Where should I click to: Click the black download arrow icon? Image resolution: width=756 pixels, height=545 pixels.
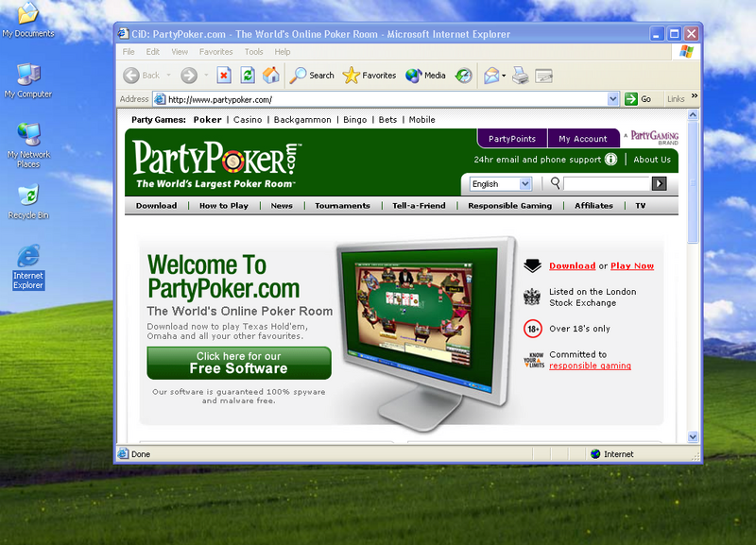pyautogui.click(x=532, y=266)
